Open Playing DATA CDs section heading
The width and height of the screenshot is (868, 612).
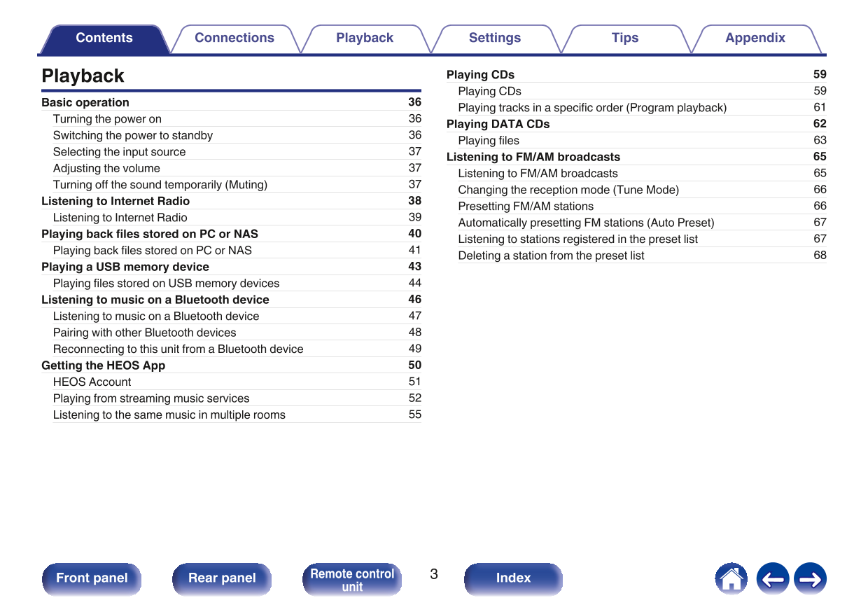[498, 124]
